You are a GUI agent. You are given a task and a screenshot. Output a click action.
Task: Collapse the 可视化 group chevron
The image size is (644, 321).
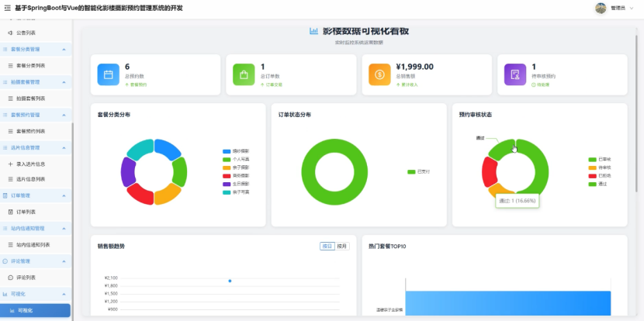tap(64, 294)
